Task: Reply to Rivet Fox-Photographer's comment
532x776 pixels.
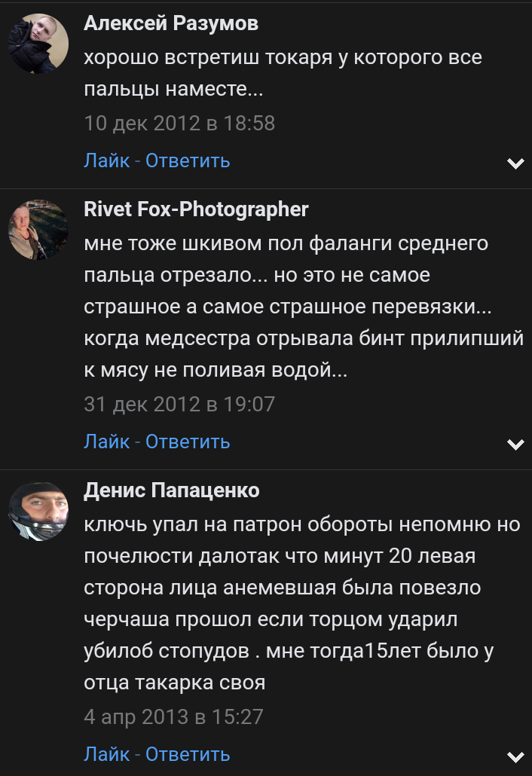Action: [188, 441]
